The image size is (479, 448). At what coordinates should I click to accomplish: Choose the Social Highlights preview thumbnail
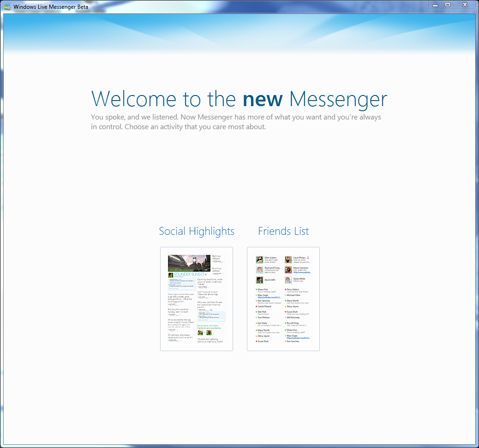click(197, 299)
